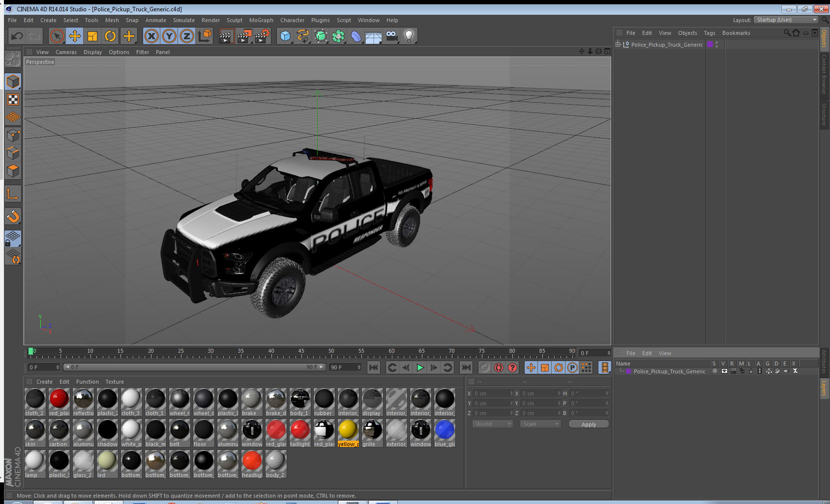This screenshot has height=504, width=830.
Task: Switch to Model mode
Action: coord(13,82)
